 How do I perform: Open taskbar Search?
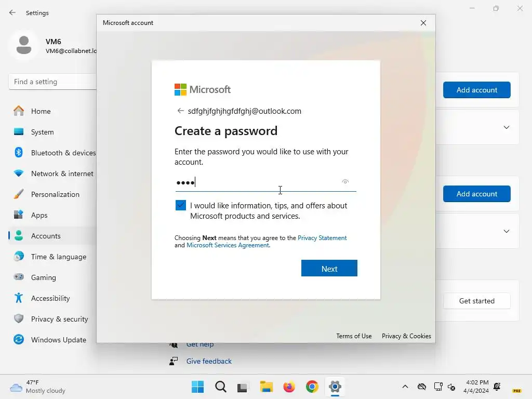tap(220, 387)
